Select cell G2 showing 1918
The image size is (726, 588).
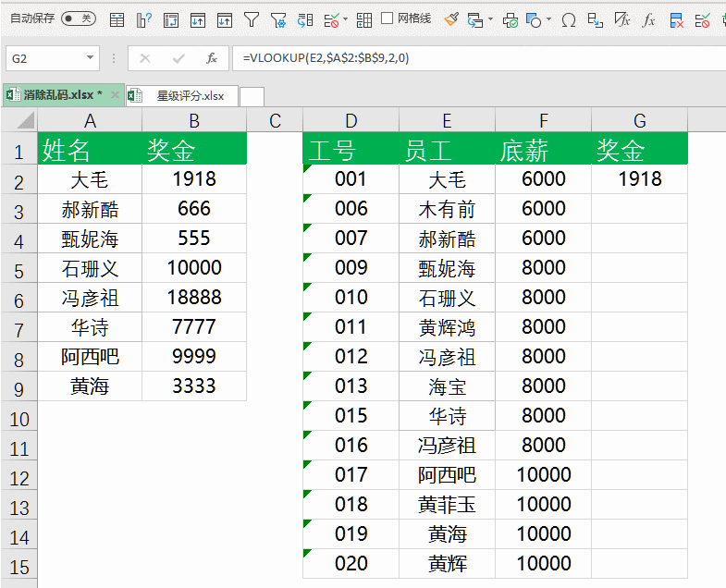[x=639, y=178]
